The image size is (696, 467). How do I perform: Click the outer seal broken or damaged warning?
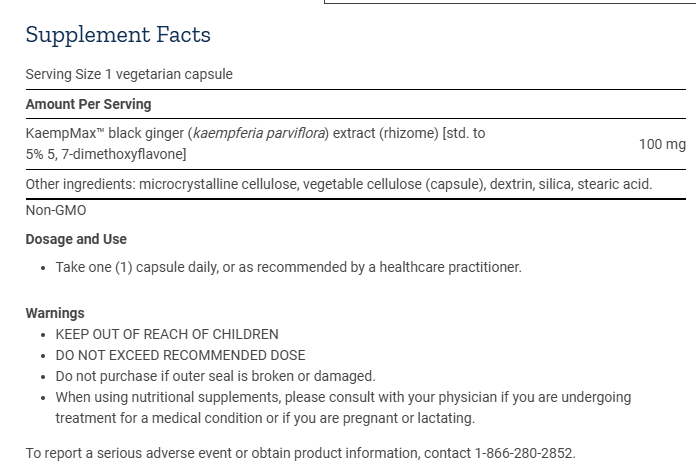click(215, 376)
